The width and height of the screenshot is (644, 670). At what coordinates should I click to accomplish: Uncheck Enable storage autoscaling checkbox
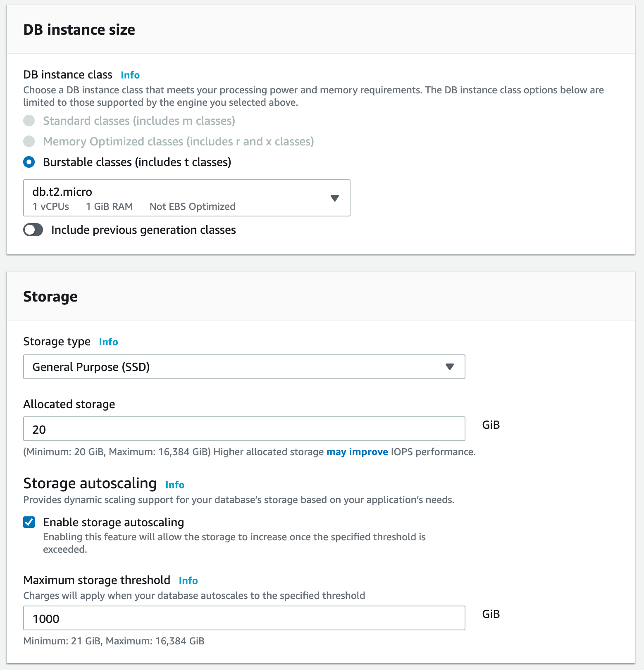29,522
